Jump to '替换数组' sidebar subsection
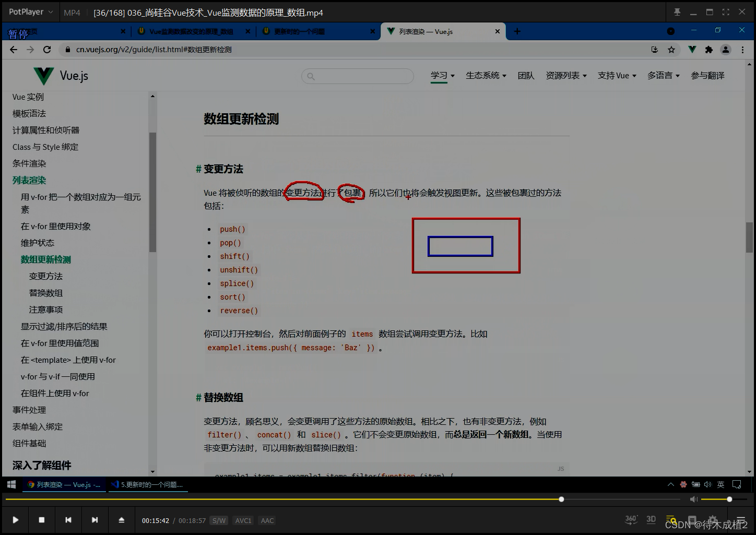Viewport: 756px width, 535px height. 46,293
